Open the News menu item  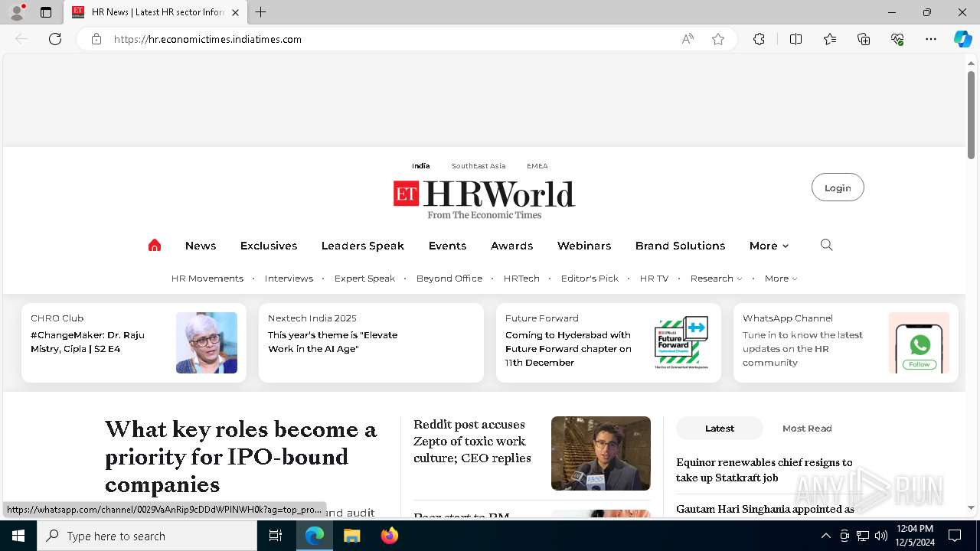201,246
